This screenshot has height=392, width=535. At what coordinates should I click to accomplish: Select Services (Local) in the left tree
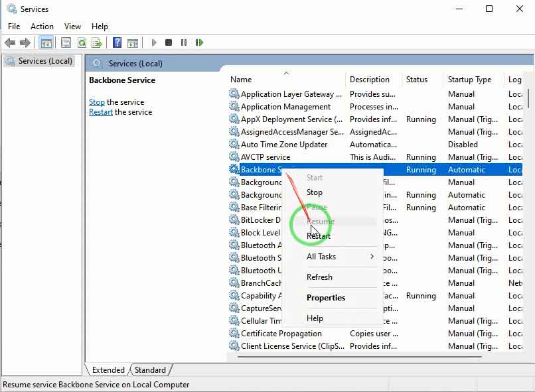(x=44, y=61)
